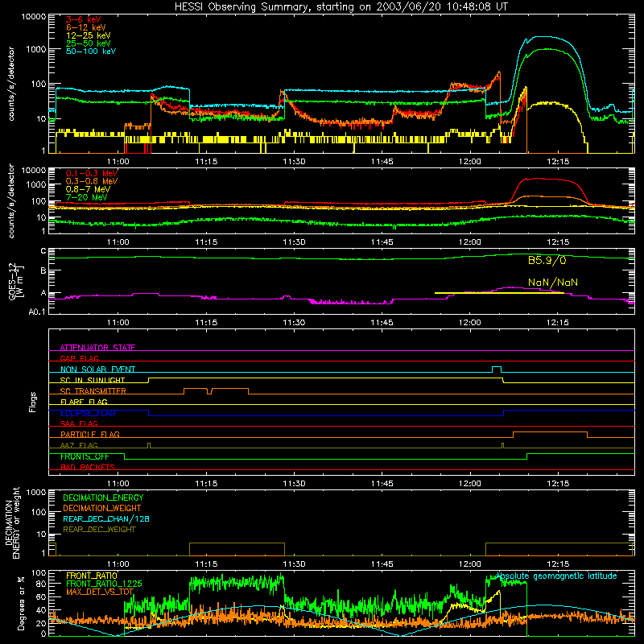The height and width of the screenshot is (644, 644).
Task: Select the ECLIPSE_FLAG label
Action: pos(88,413)
